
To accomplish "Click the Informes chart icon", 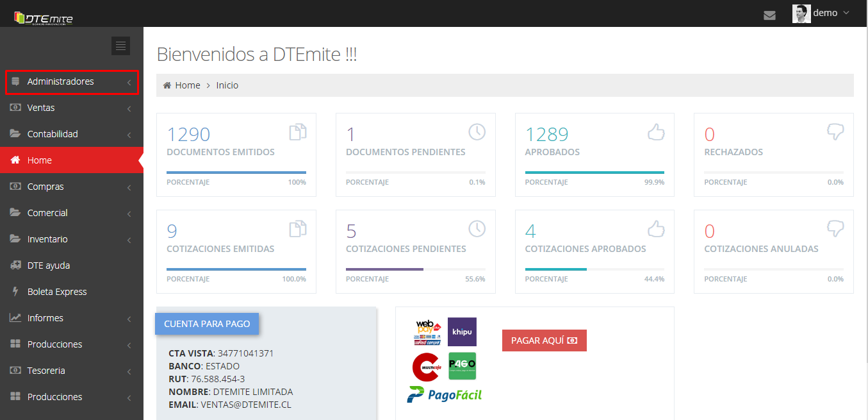I will click(15, 318).
